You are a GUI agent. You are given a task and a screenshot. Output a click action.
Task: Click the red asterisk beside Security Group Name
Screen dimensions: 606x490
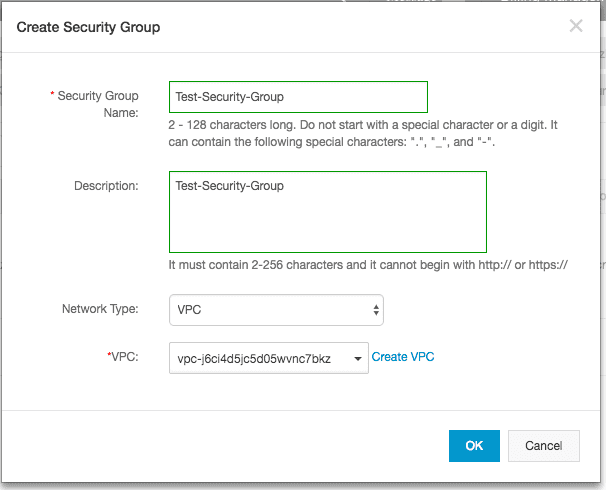point(52,94)
